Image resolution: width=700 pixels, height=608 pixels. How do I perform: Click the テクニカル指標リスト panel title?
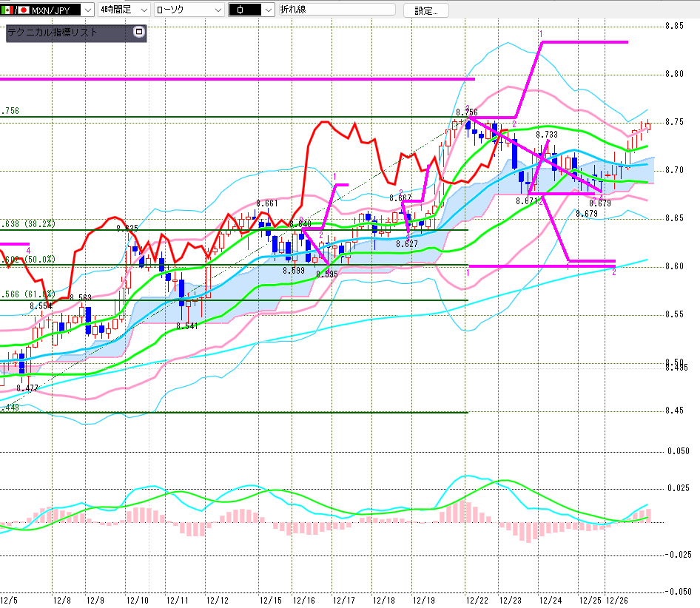(x=52, y=33)
